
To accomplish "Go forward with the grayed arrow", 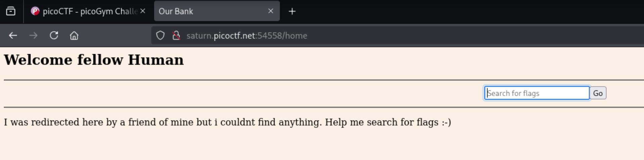I will point(33,35).
